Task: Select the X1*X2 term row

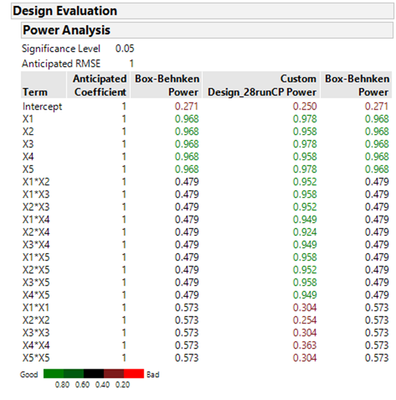Action: pyautogui.click(x=206, y=182)
